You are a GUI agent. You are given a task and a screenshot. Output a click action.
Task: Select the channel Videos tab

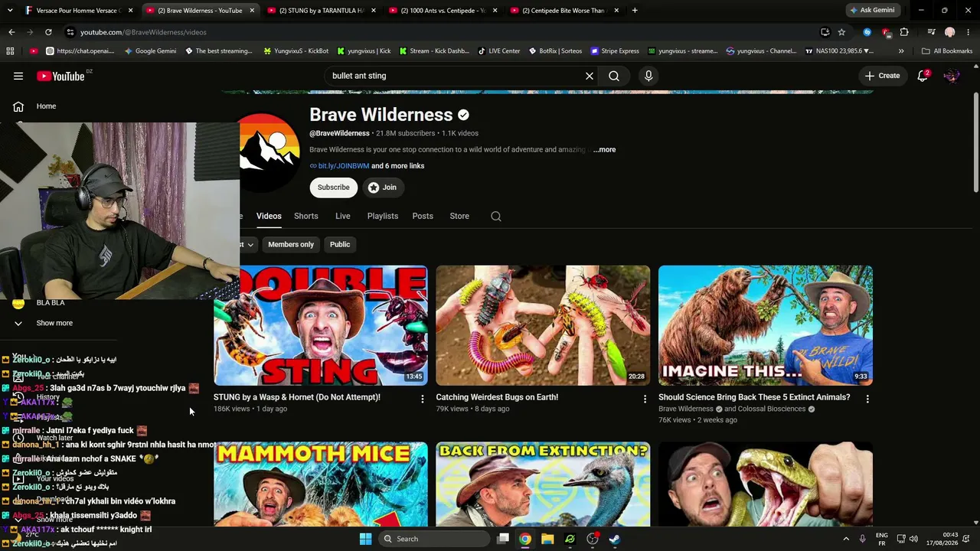tap(269, 216)
